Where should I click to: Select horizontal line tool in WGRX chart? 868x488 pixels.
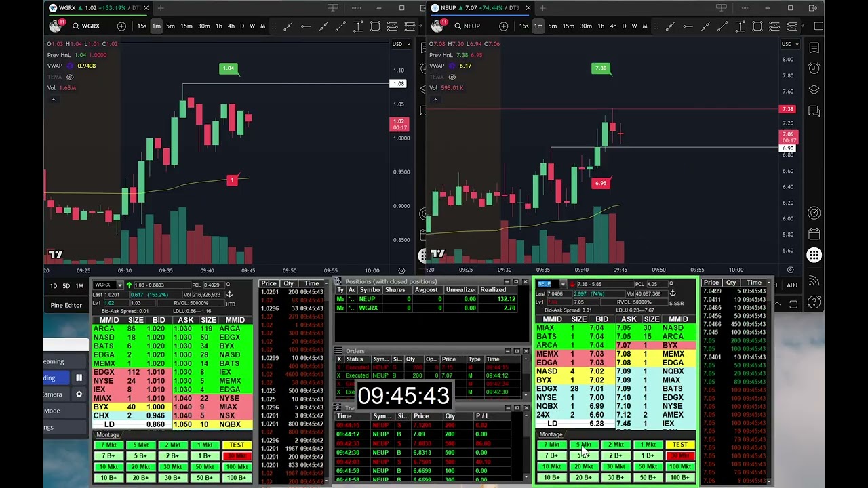click(306, 26)
